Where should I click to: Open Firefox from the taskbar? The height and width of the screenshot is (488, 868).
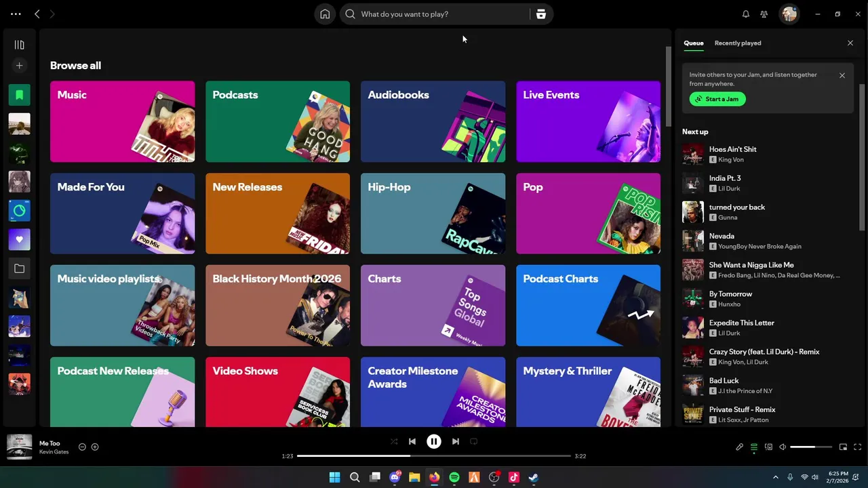point(434,477)
